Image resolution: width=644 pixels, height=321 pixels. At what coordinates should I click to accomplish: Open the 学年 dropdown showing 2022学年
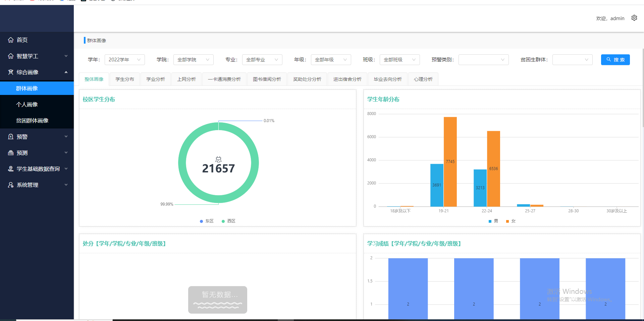(125, 60)
